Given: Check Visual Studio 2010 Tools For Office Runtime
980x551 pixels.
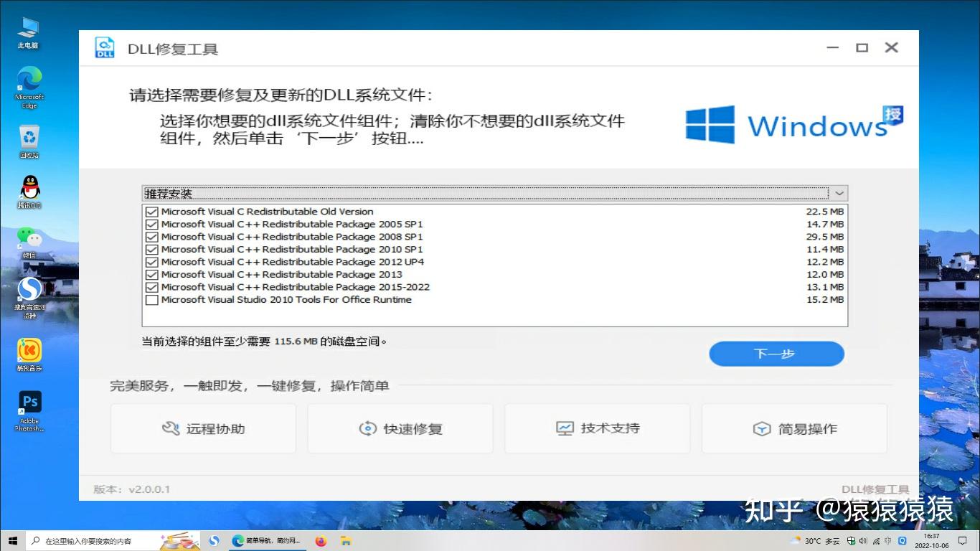Looking at the screenshot, I should coord(151,300).
